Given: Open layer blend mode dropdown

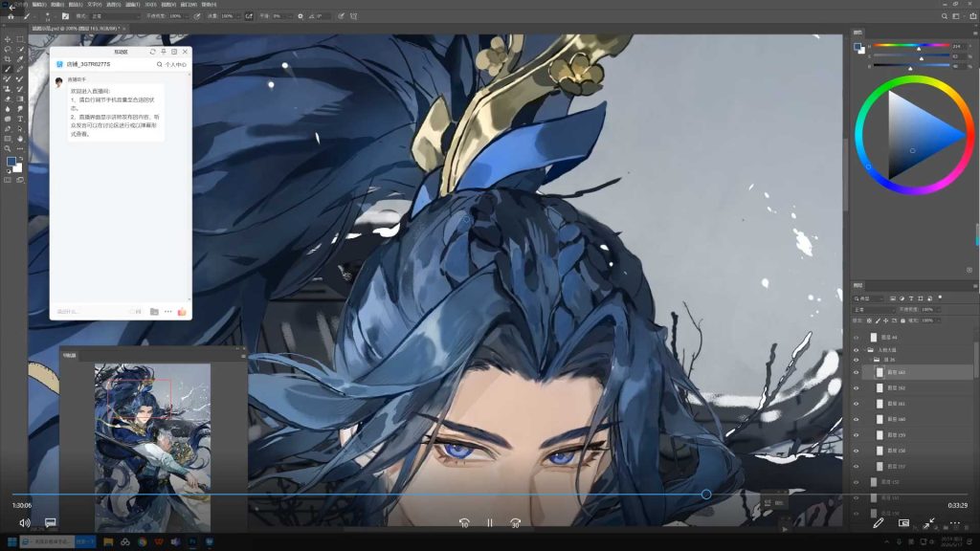Looking at the screenshot, I should [x=875, y=309].
